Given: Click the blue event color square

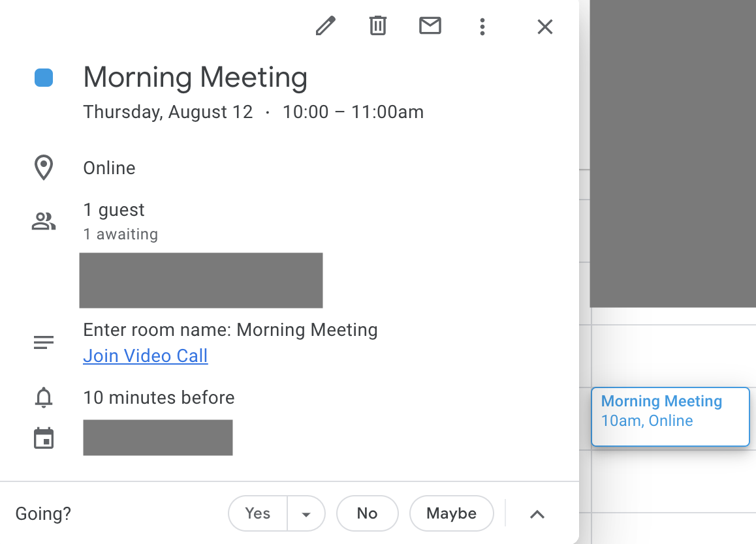Looking at the screenshot, I should click(x=43, y=78).
